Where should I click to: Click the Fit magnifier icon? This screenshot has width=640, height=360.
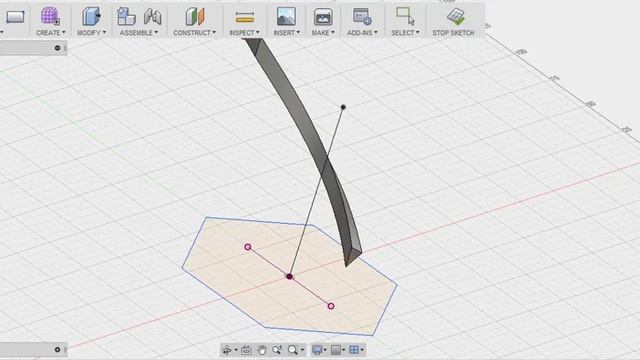tap(293, 350)
